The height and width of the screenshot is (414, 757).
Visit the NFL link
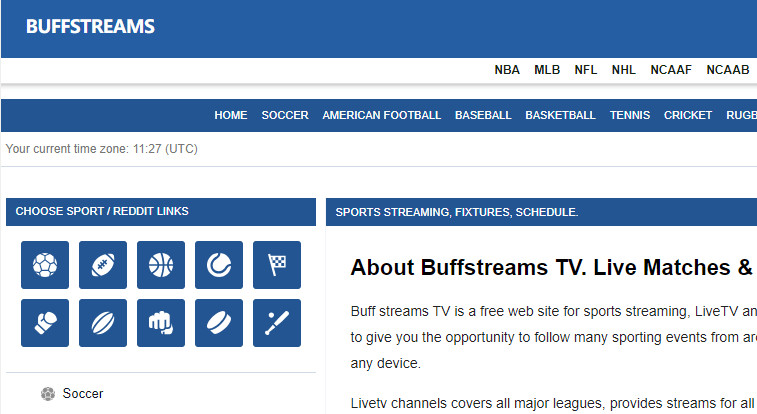coord(586,70)
